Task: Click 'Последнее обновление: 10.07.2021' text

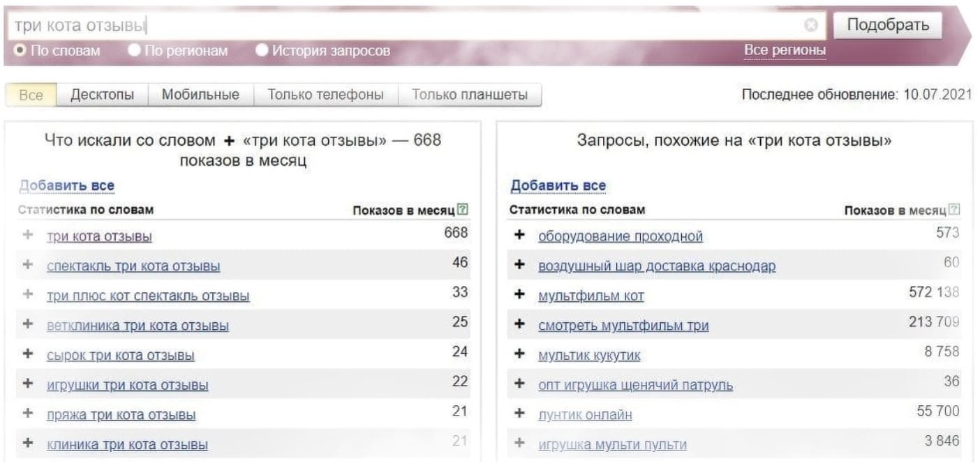Action: pos(857,95)
